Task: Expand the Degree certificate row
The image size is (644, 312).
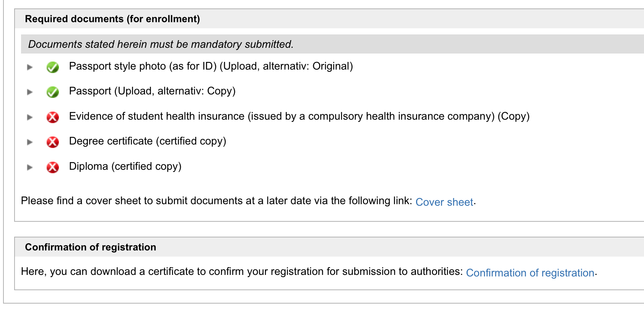Action: click(x=30, y=142)
